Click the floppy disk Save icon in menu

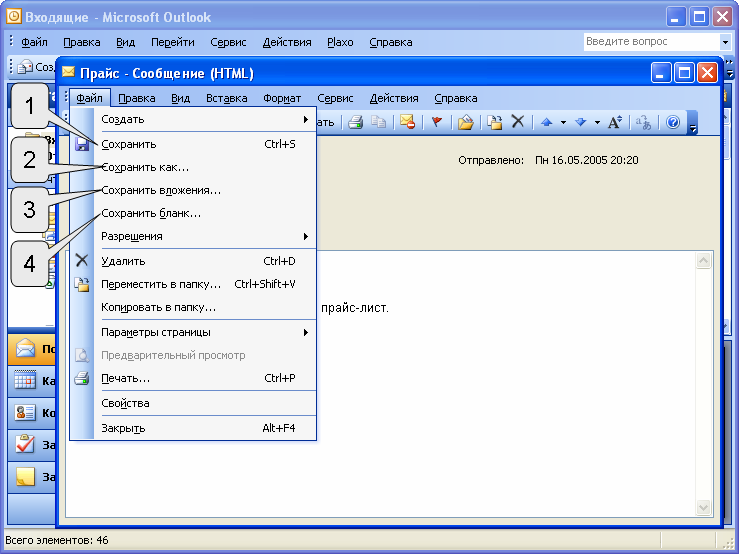[x=82, y=144]
